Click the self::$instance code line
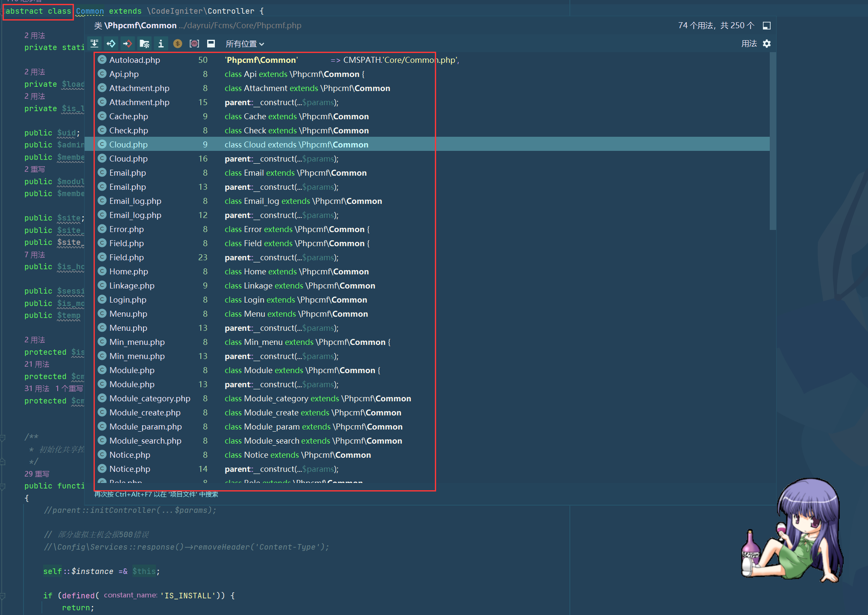The width and height of the screenshot is (868, 615). [x=101, y=571]
